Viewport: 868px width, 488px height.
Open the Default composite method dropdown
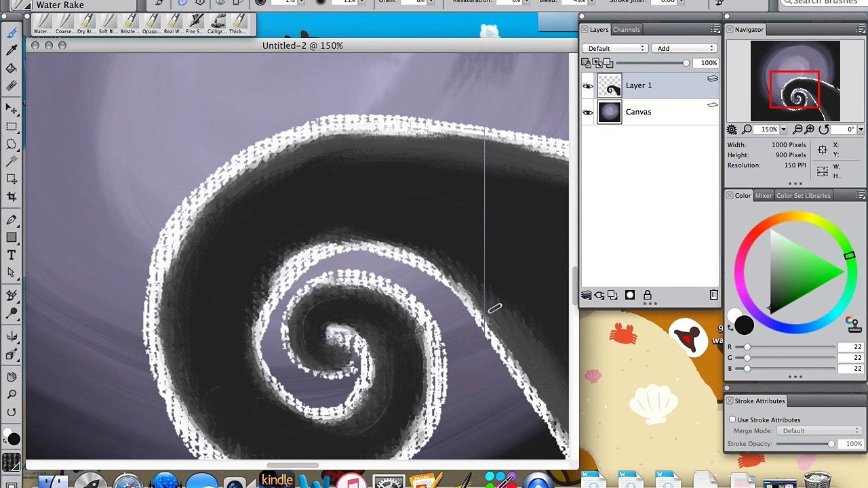[x=616, y=49]
